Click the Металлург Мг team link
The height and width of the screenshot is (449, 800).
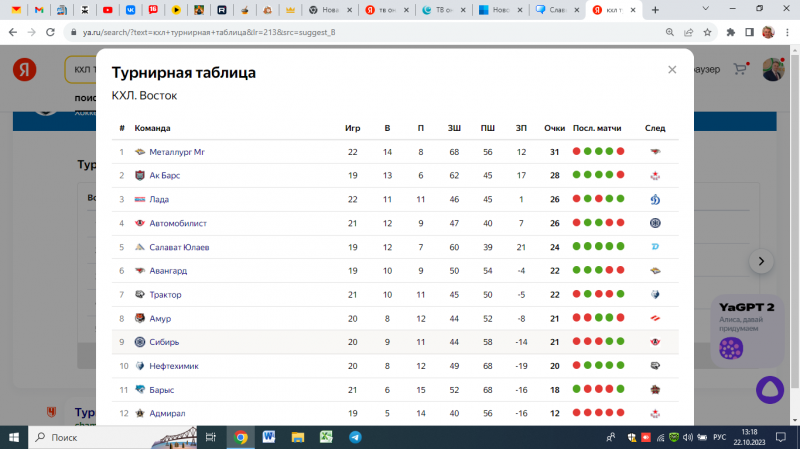coord(176,152)
